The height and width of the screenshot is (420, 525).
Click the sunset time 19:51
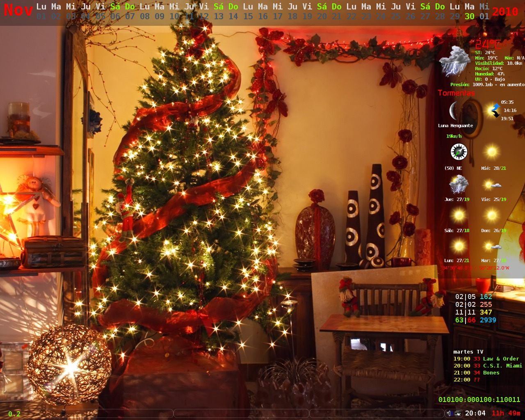pyautogui.click(x=507, y=119)
